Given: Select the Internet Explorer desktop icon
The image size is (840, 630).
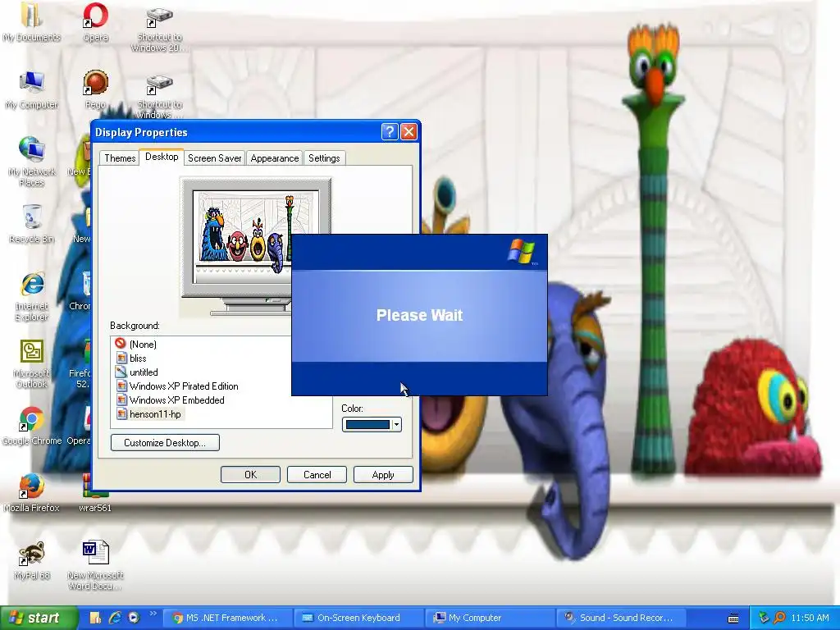Looking at the screenshot, I should [x=31, y=296].
